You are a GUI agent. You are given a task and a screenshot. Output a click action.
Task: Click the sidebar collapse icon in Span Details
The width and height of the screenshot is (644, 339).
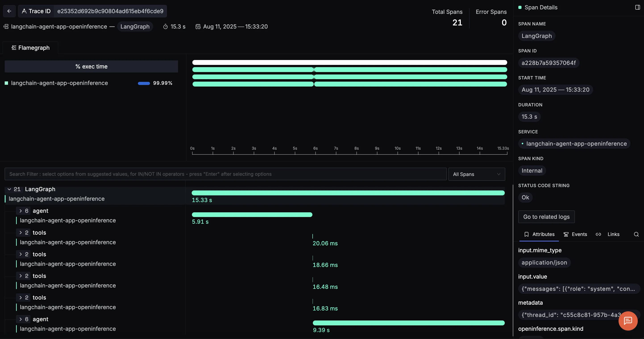(637, 7)
